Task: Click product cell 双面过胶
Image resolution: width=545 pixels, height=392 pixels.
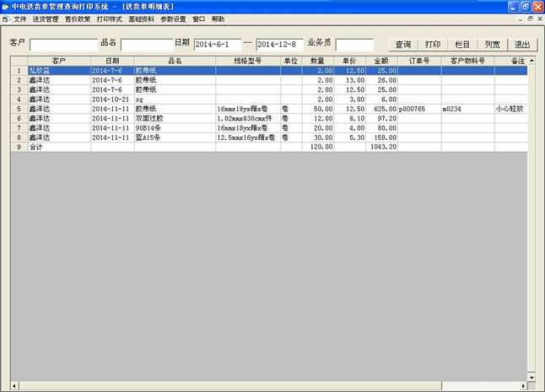Action: (x=175, y=118)
